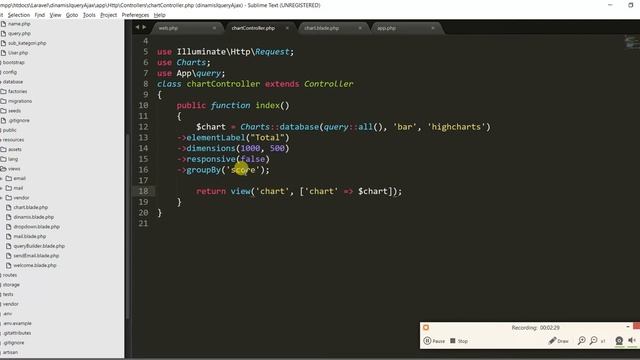This screenshot has width=640, height=360.
Task: Go to previous tab arrow
Action: (x=137, y=27)
